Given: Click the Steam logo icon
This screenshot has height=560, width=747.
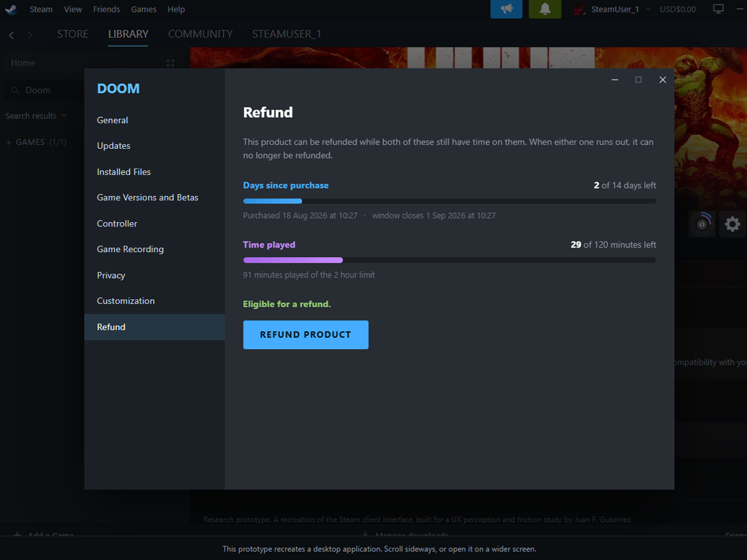Looking at the screenshot, I should pos(11,9).
